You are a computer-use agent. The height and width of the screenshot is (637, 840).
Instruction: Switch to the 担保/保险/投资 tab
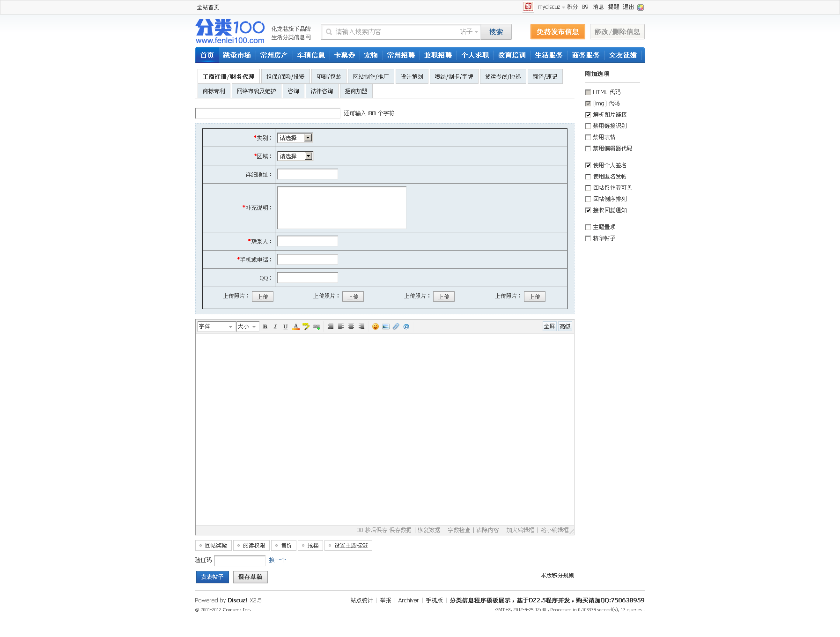[x=285, y=77]
